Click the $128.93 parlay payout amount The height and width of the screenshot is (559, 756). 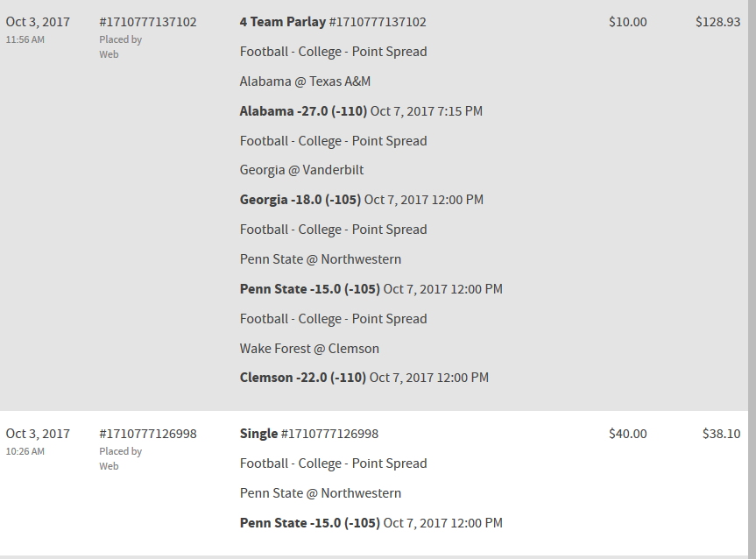[x=717, y=22]
